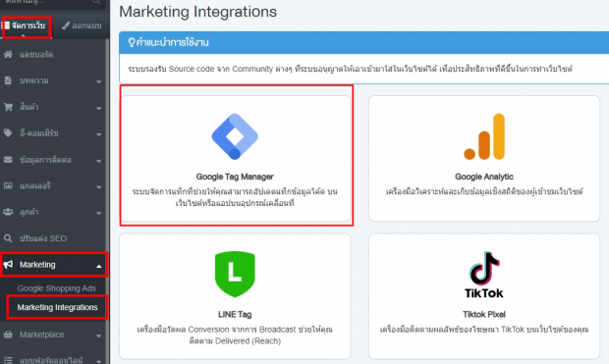The height and width of the screenshot is (364, 609).
Task: Click the envelope contact info icon
Action: point(8,160)
